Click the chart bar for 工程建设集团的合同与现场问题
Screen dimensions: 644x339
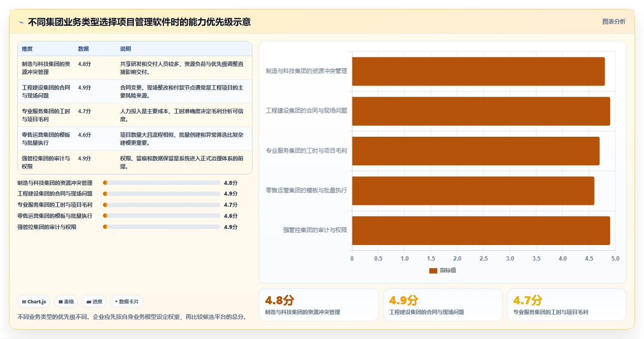click(481, 111)
